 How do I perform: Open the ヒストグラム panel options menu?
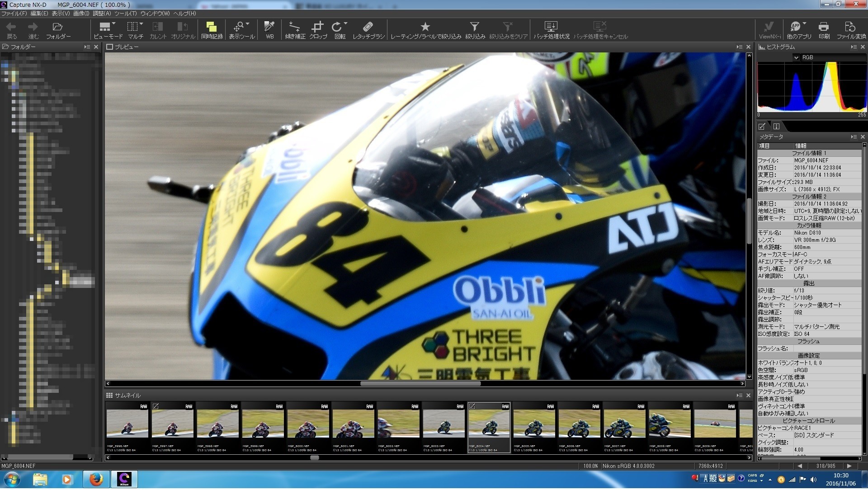(x=854, y=47)
